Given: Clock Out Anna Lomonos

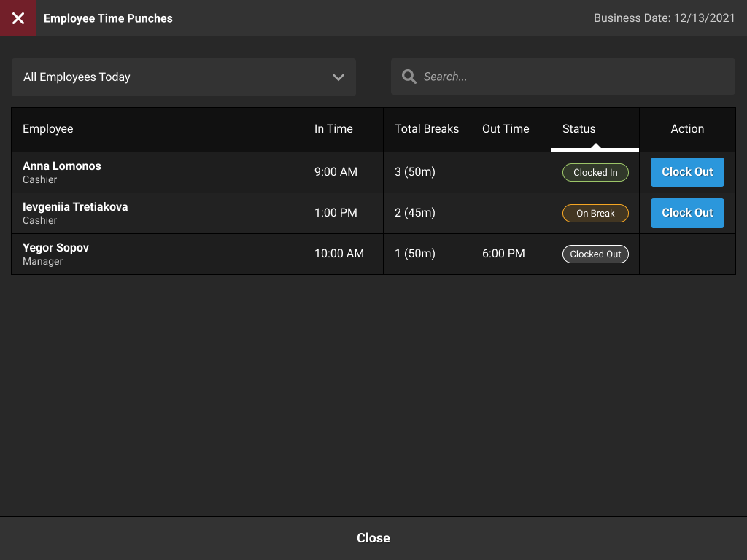Looking at the screenshot, I should 687,172.
